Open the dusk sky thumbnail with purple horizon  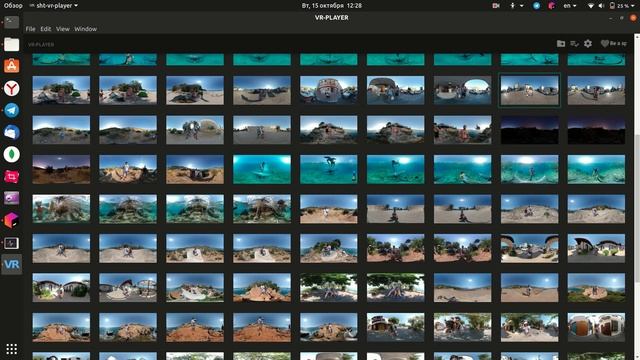click(x=61, y=169)
